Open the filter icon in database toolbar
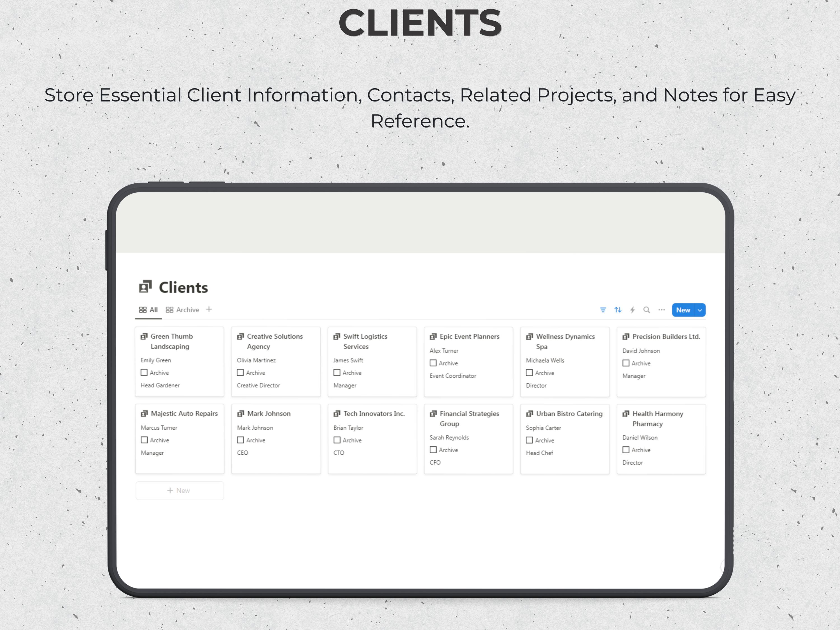 point(603,310)
